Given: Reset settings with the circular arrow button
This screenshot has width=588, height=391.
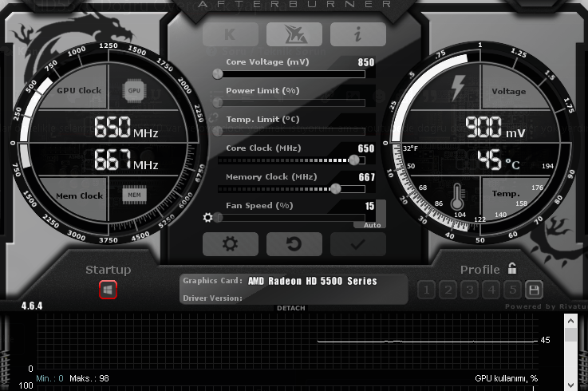Looking at the screenshot, I should (x=294, y=244).
